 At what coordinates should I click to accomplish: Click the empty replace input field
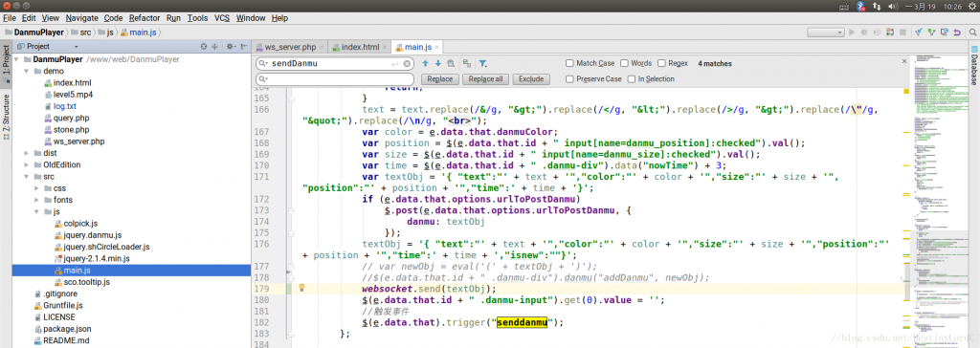coord(335,79)
